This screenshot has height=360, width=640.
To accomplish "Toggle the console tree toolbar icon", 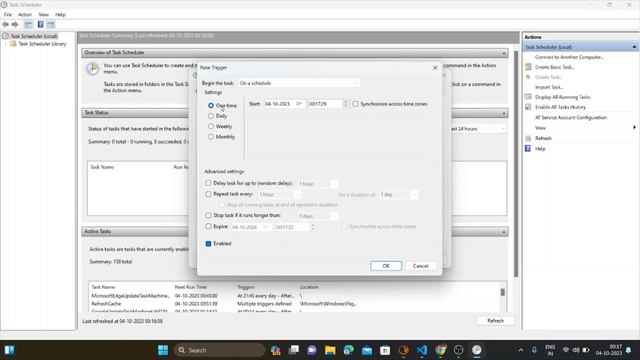I will tap(28, 24).
